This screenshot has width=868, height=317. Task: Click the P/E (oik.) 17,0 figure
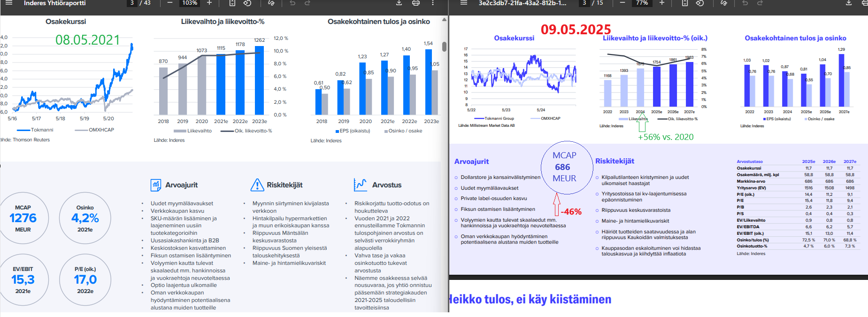coord(85,280)
